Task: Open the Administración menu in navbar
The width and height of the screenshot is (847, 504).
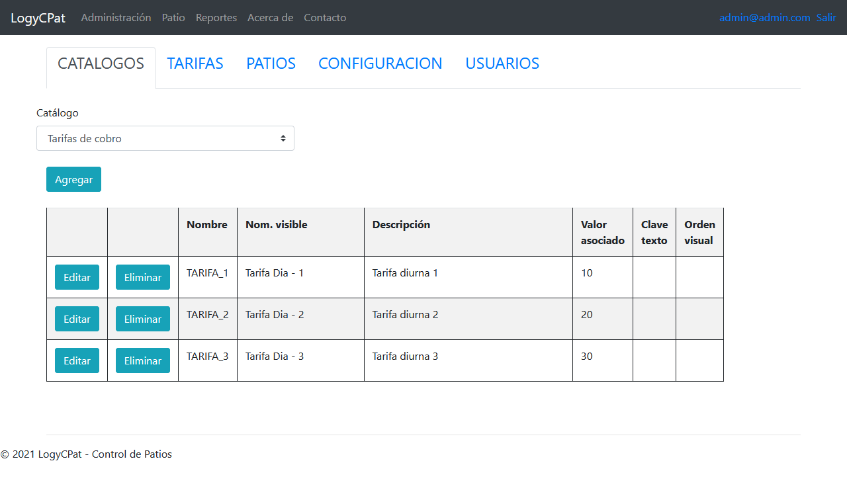Action: click(116, 18)
